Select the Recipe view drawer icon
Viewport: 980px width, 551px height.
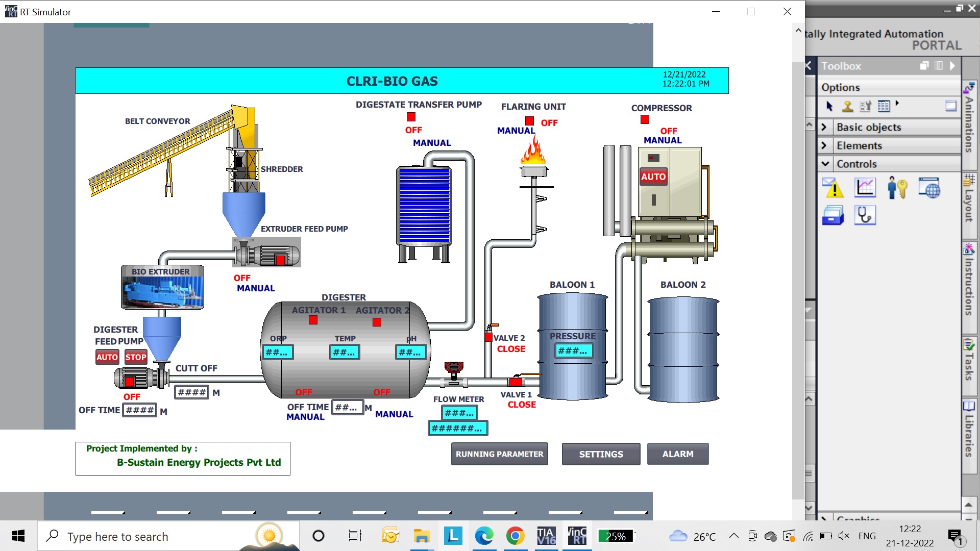833,215
